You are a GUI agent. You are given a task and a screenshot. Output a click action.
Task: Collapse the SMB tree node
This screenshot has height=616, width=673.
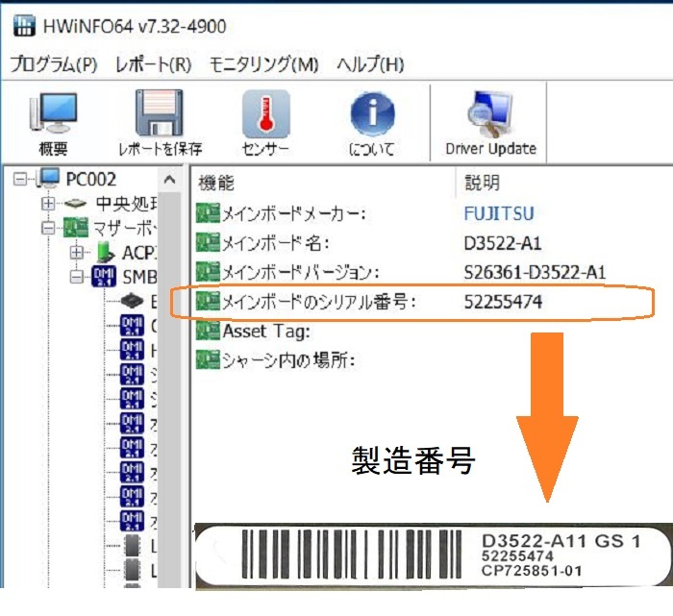tap(76, 277)
